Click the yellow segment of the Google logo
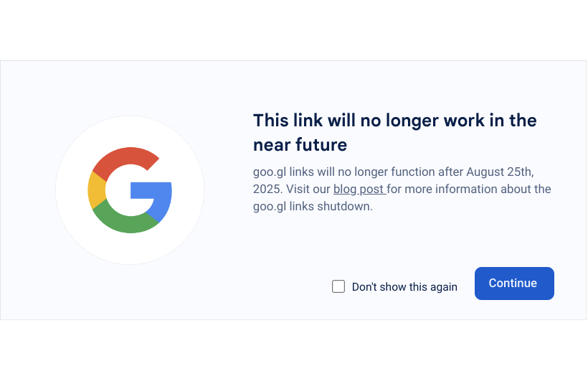This screenshot has height=384, width=588. pyautogui.click(x=96, y=190)
